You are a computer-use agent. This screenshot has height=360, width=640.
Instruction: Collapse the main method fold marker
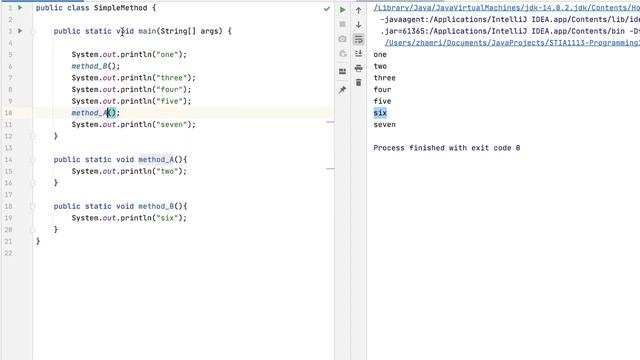[x=33, y=31]
